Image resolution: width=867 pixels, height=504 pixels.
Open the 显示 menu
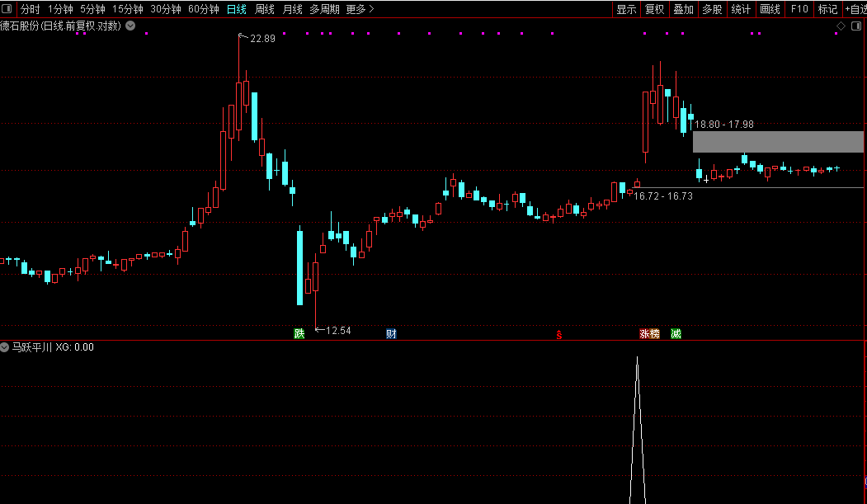click(x=626, y=9)
